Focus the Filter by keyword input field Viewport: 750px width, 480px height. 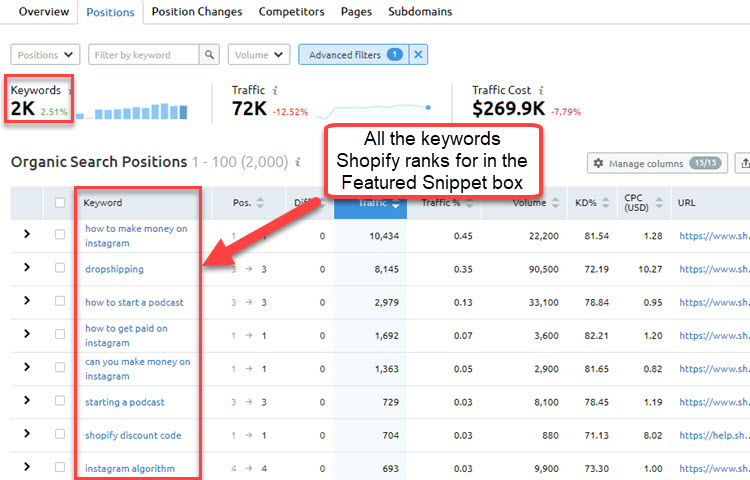tap(143, 55)
